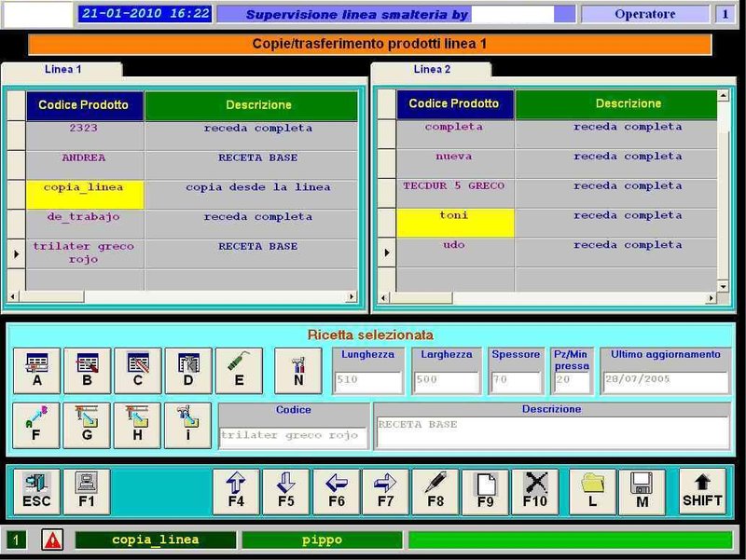Click the Spessore input field
This screenshot has height=560, width=746.
click(516, 382)
